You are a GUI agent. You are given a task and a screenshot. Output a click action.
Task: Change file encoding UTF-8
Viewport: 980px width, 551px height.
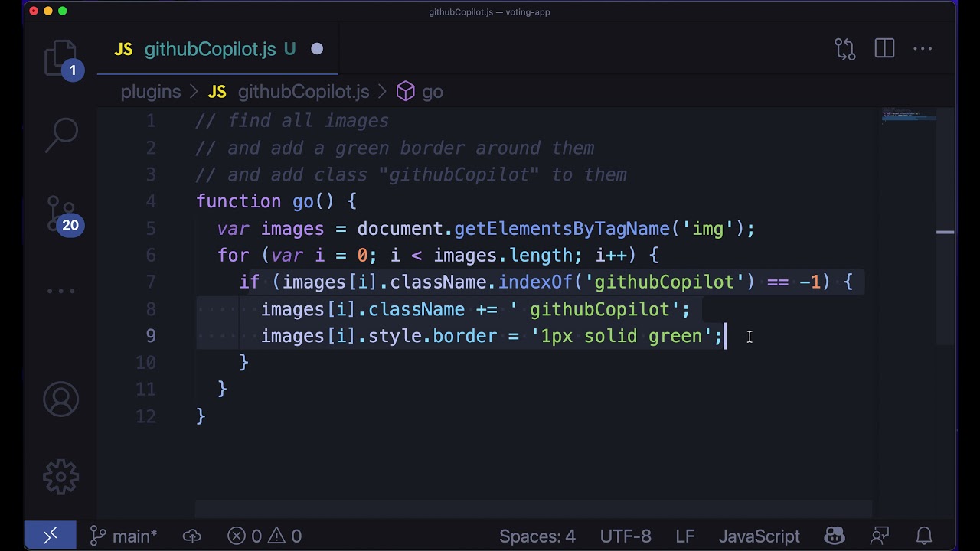tap(626, 536)
